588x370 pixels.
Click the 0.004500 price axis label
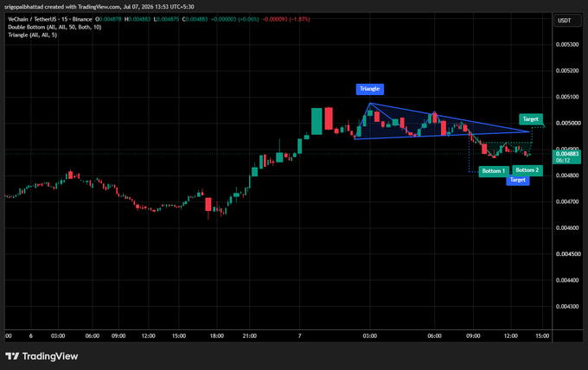[567, 254]
